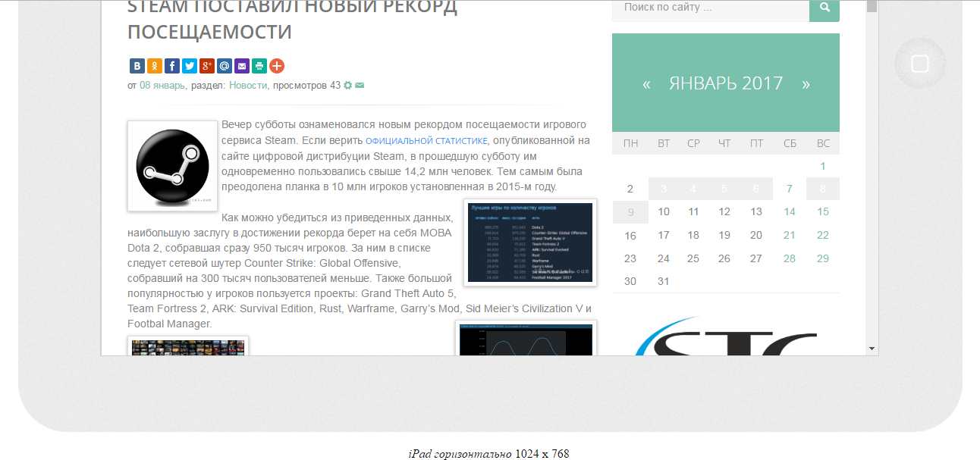This screenshot has width=980, height=460.
Task: Click the "СБ" weekday column header
Action: click(790, 143)
